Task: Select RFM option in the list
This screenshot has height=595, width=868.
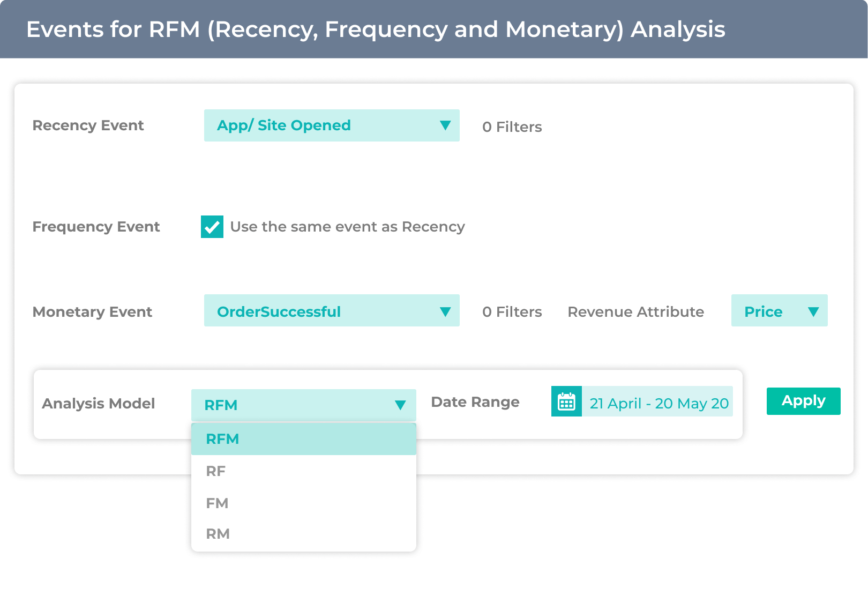Action: 303,439
